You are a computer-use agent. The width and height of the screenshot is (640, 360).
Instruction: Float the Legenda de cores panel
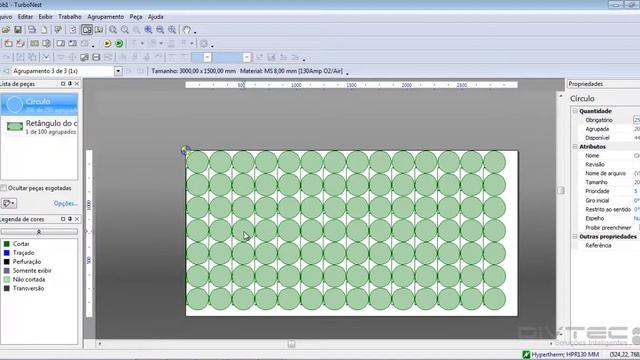coord(63,219)
